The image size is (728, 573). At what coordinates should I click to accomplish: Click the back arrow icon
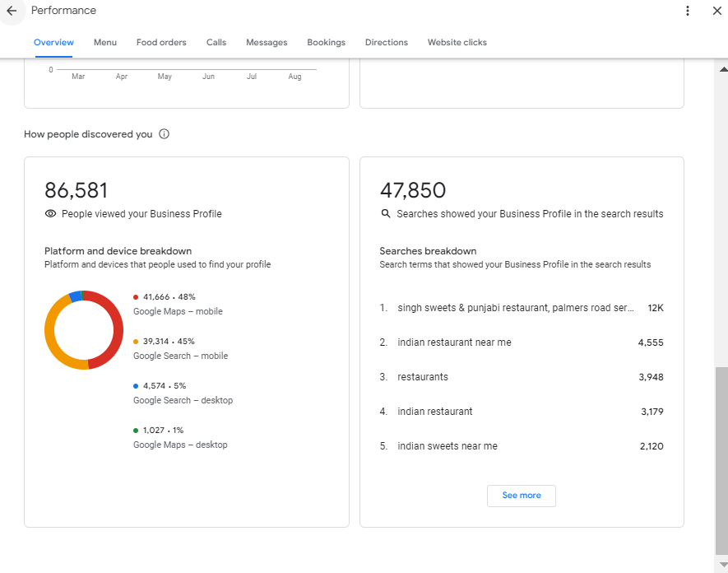tap(12, 11)
